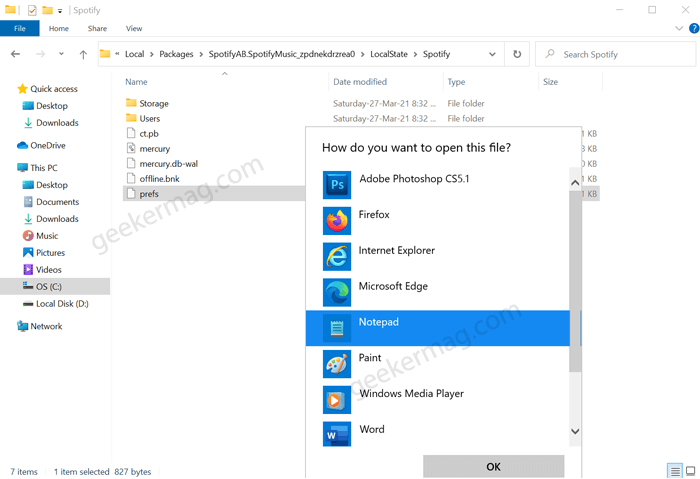Open the File tab
The height and width of the screenshot is (479, 700).
coord(20,28)
